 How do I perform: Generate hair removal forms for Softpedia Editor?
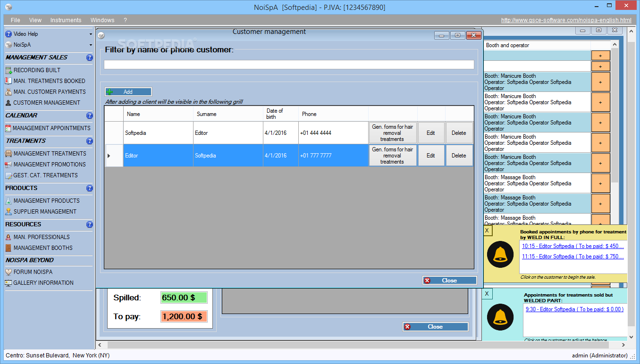[x=392, y=133]
